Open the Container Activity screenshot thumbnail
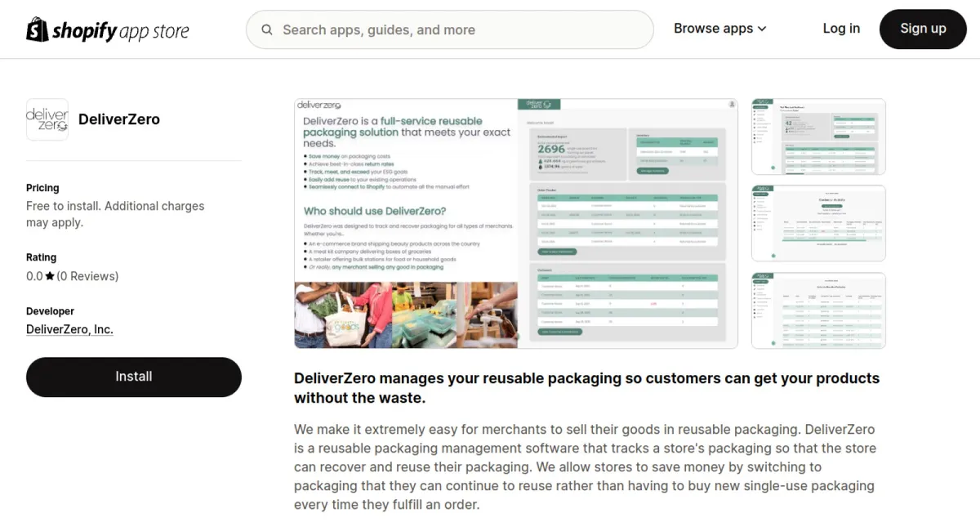The width and height of the screenshot is (980, 531). pyautogui.click(x=818, y=223)
